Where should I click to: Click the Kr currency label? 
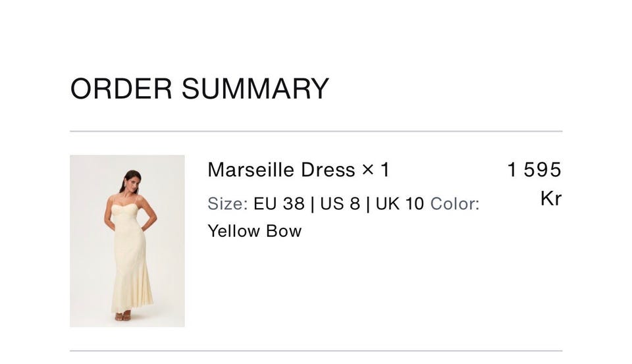pos(550,198)
